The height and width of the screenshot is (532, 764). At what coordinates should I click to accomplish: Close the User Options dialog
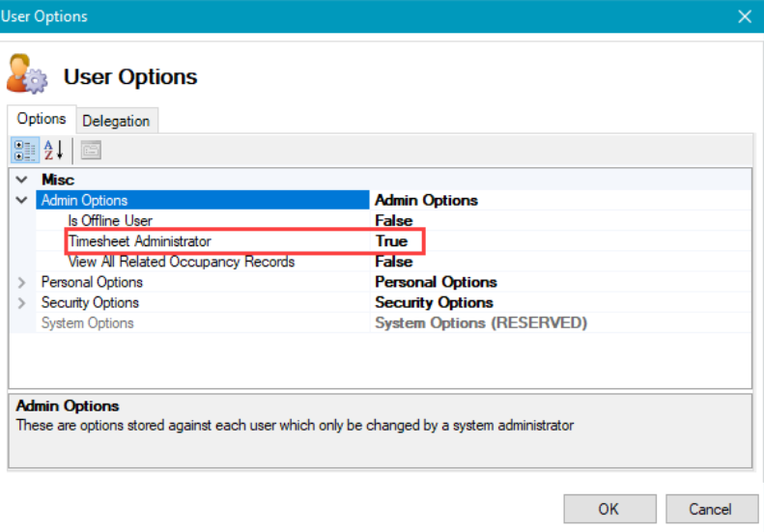[x=744, y=16]
